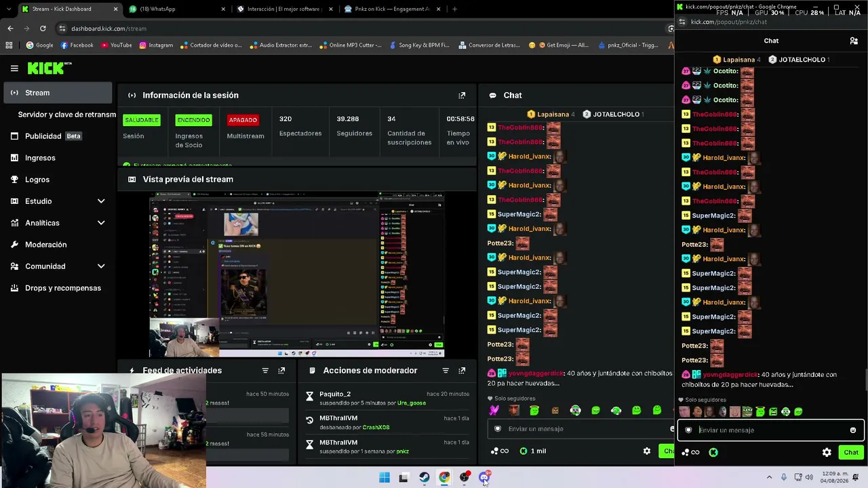Click the green Chat send button in popout

pyautogui.click(x=851, y=452)
